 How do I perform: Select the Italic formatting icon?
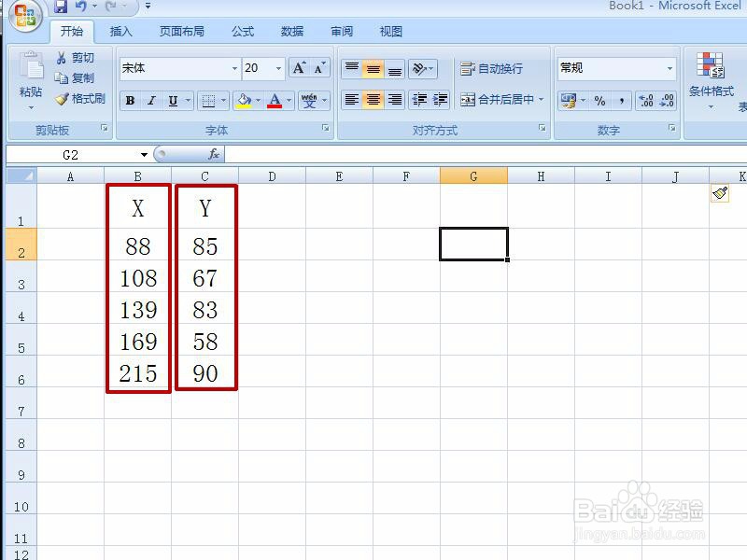tap(150, 100)
